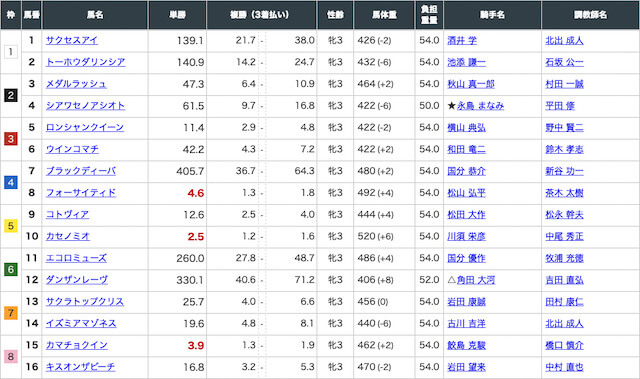Click the 馬名 column header
Screen dimensions: 640x379
(95, 15)
